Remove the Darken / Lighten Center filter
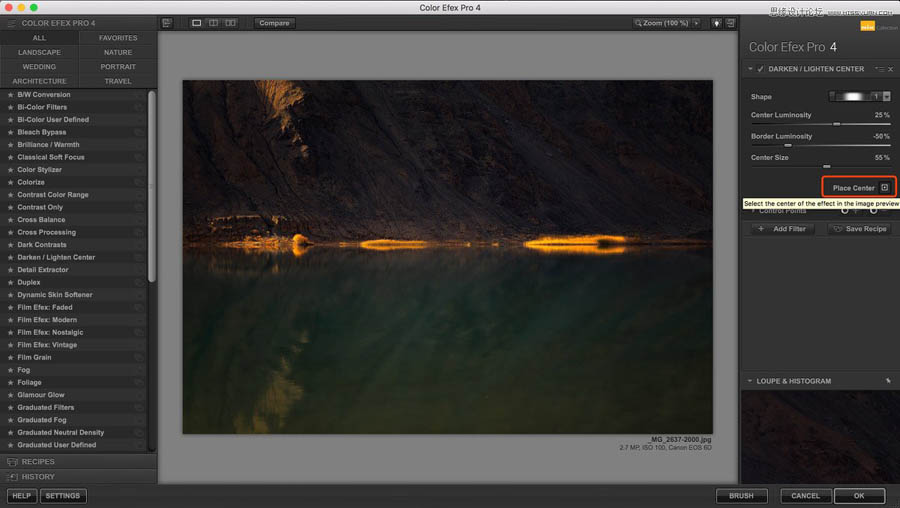The image size is (900, 508). point(890,69)
